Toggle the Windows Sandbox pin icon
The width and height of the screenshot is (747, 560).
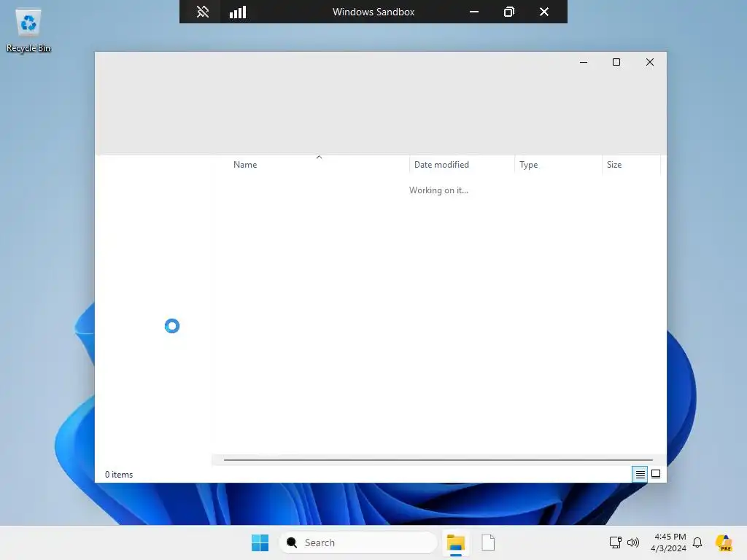[x=203, y=12]
